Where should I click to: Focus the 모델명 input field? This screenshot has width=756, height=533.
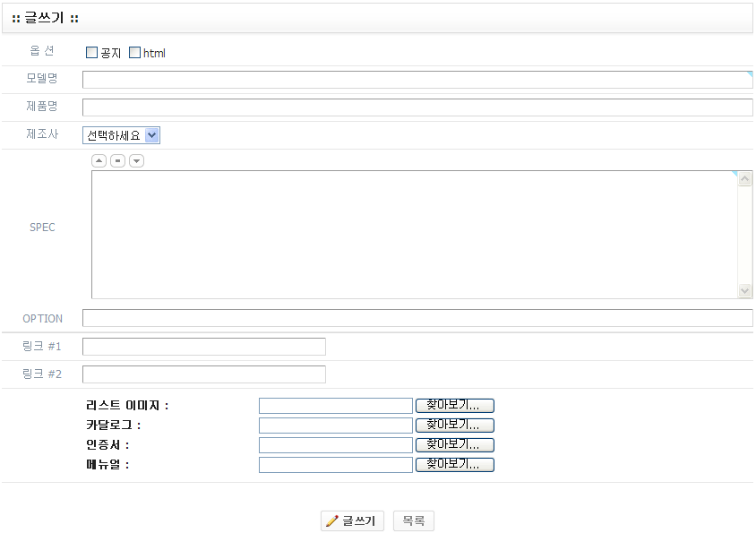[x=417, y=80]
